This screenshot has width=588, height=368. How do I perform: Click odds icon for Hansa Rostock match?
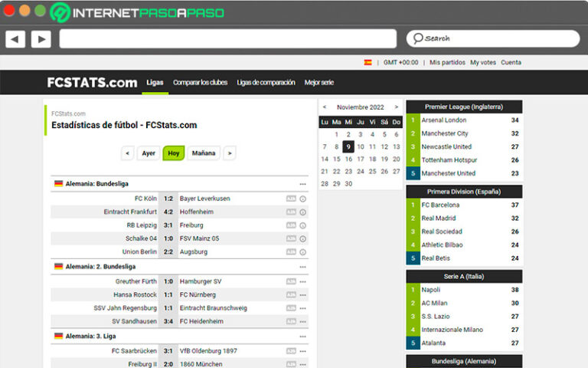point(291,294)
